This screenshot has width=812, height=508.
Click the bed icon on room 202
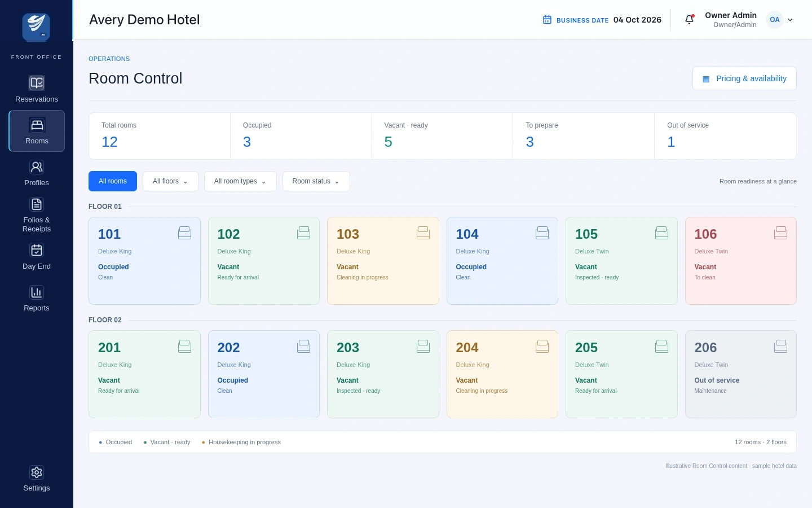click(303, 346)
